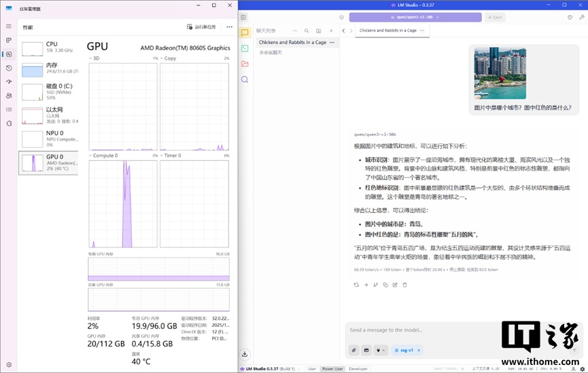Click the regenerate response icon
This screenshot has width=588, height=373.
pos(356,285)
